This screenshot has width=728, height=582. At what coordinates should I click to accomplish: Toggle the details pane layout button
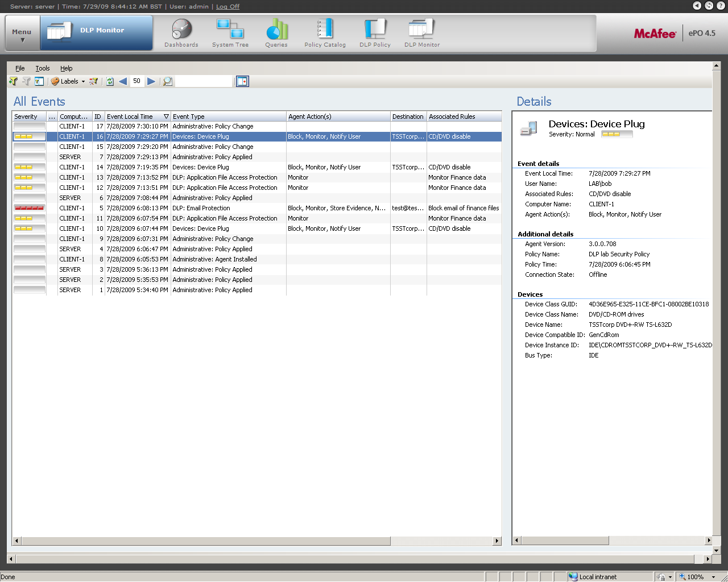(x=242, y=81)
